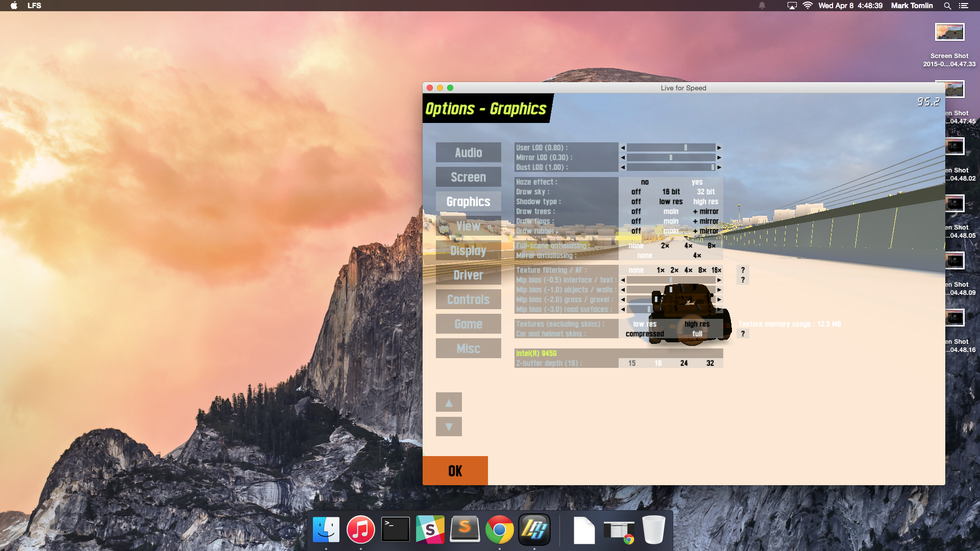Open iTunes music app in dock
Viewport: 980px width, 551px height.
point(361,530)
